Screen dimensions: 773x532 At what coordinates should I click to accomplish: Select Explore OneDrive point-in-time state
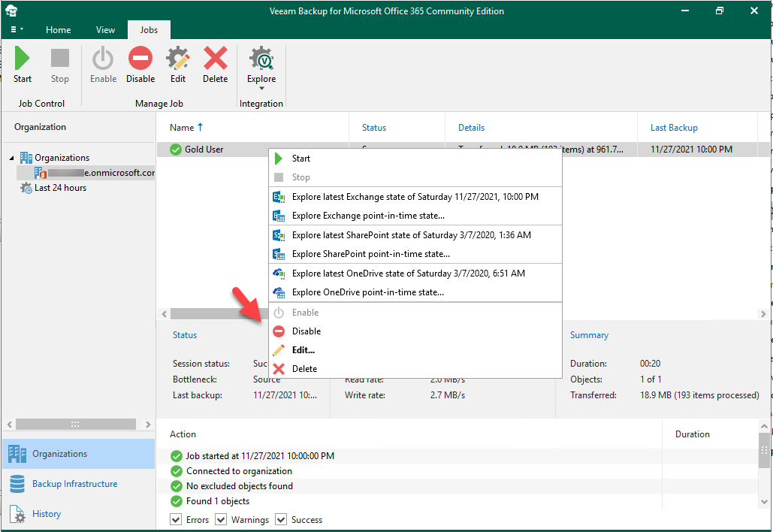[415, 292]
